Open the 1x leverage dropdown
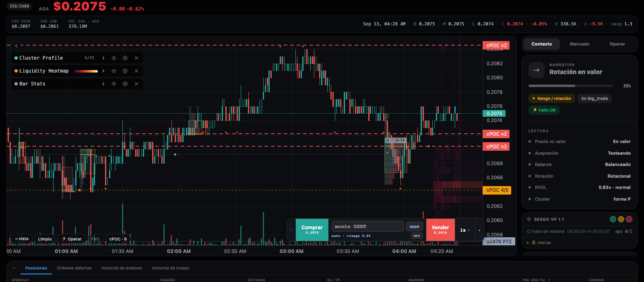The width and height of the screenshot is (644, 282). click(x=465, y=230)
